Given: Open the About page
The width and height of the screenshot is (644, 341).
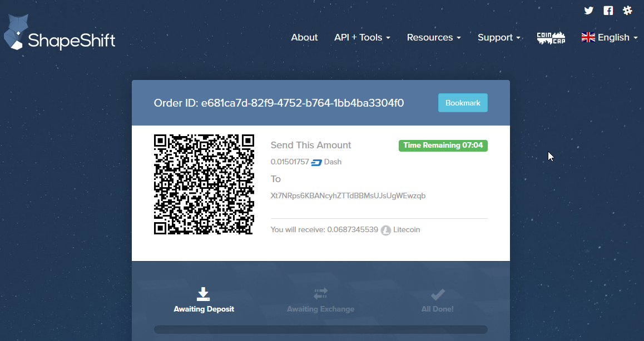Looking at the screenshot, I should 304,37.
